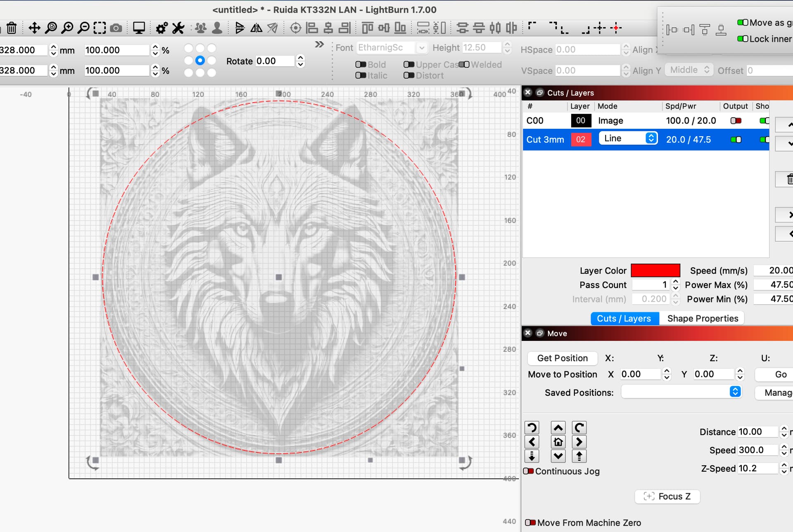Click the Delete trash can toolbar icon
This screenshot has width=793, height=532.
pos(12,28)
